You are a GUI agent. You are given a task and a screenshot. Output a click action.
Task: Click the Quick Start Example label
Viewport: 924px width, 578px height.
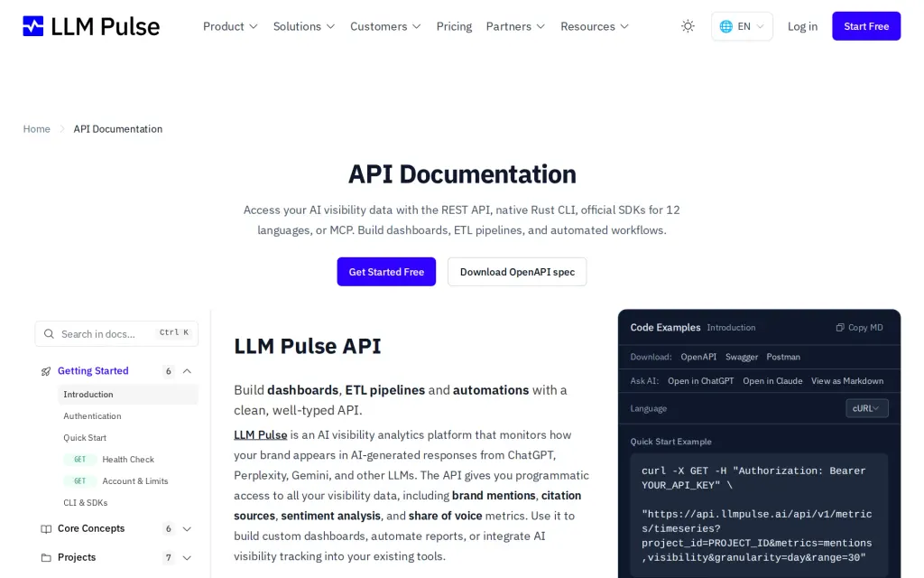[x=670, y=442]
